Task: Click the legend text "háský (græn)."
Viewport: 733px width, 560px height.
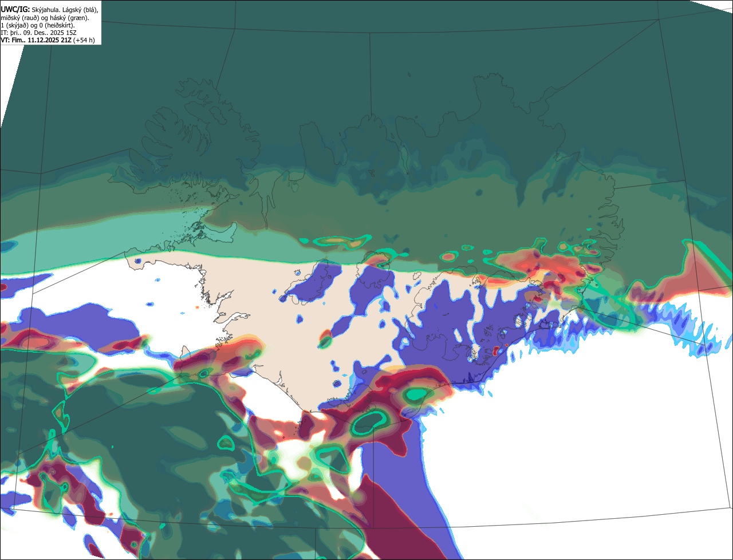Action: coord(69,18)
